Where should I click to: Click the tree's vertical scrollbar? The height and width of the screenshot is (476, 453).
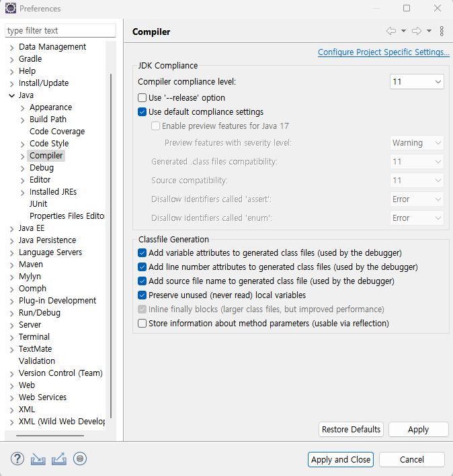click(x=111, y=246)
